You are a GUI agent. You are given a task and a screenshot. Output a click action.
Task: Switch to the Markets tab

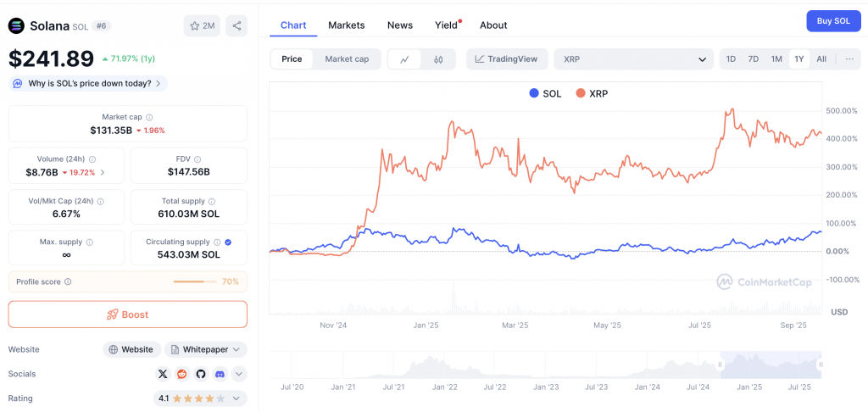coord(347,25)
